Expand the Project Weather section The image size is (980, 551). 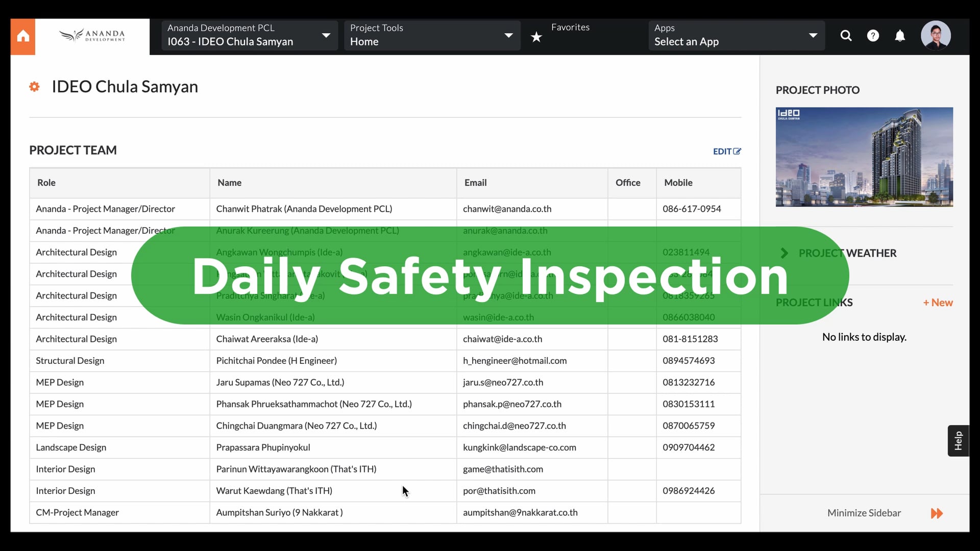click(x=785, y=253)
